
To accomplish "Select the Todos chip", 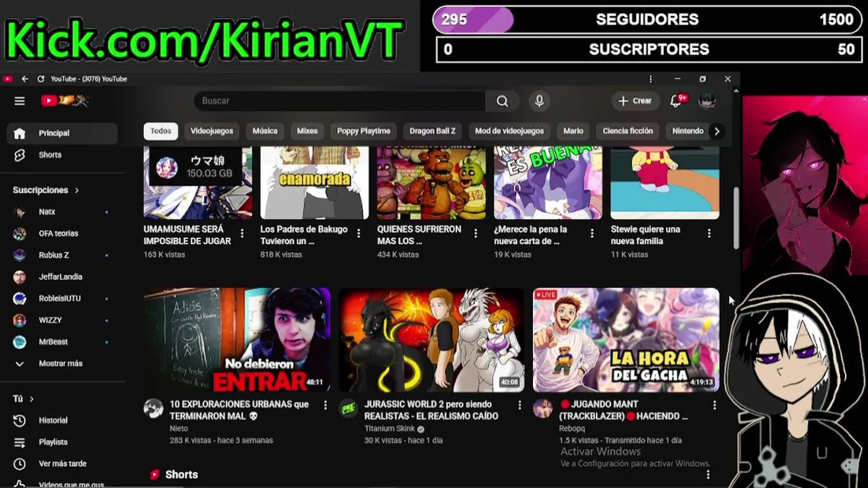I will tap(161, 131).
